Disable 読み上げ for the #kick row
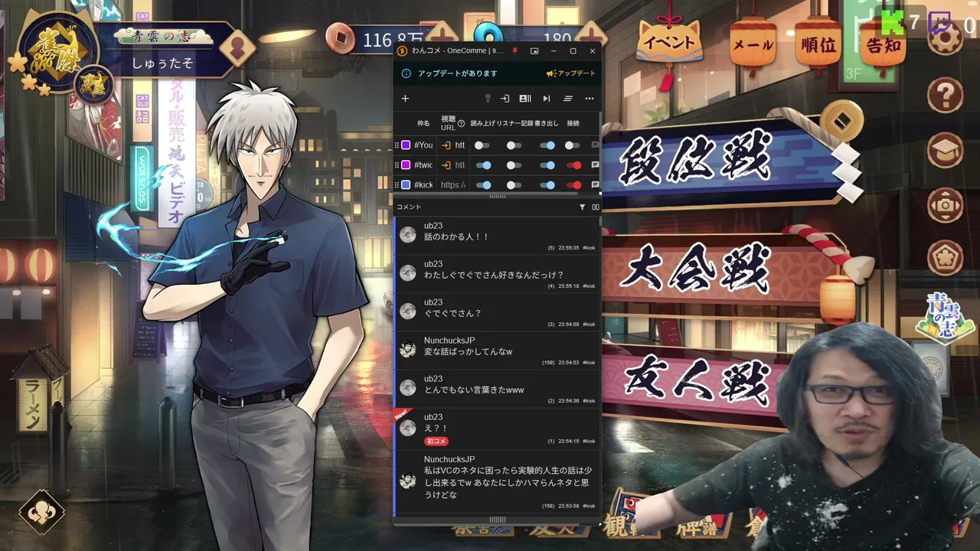The width and height of the screenshot is (980, 551). pyautogui.click(x=483, y=184)
